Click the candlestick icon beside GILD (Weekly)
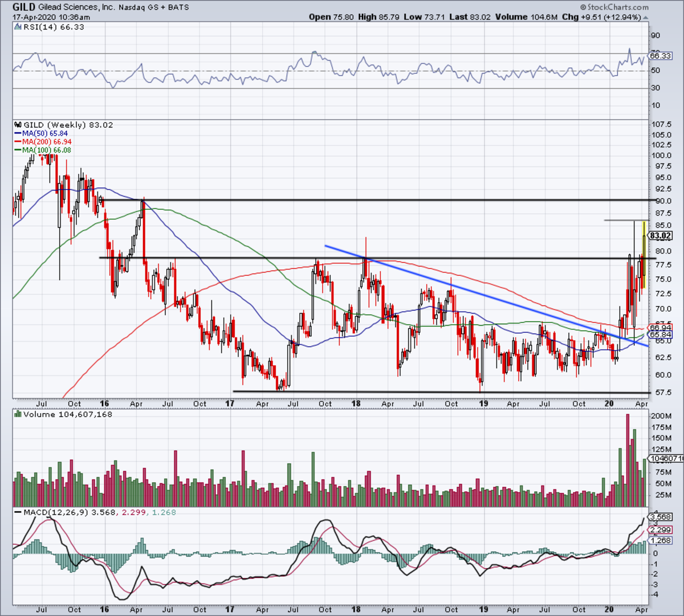Viewport: 684px width, 616px height. pos(18,125)
